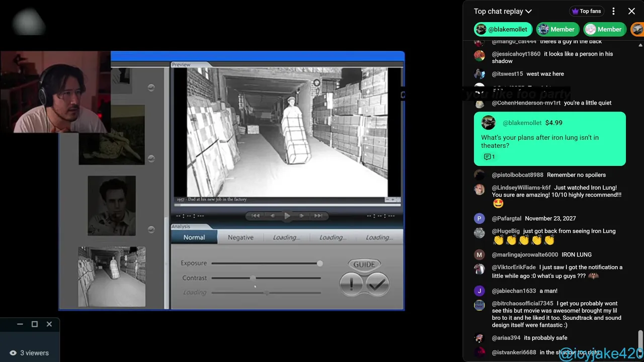Open the GUIDE button
This screenshot has width=644, height=362.
[x=364, y=264]
